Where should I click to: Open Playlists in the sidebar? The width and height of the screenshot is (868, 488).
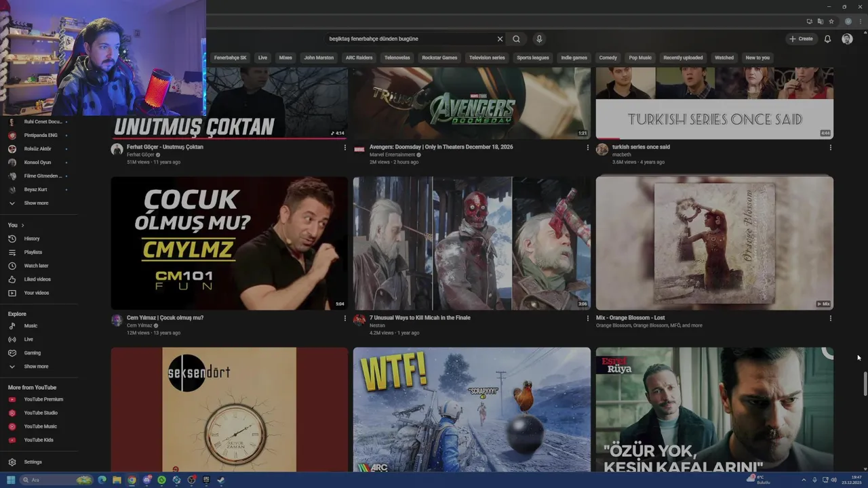coord(33,252)
